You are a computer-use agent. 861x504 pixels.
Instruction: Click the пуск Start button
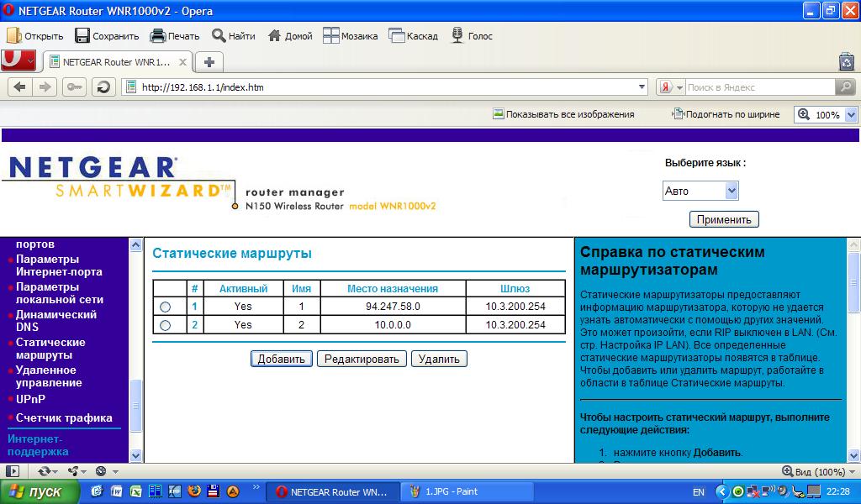point(40,492)
